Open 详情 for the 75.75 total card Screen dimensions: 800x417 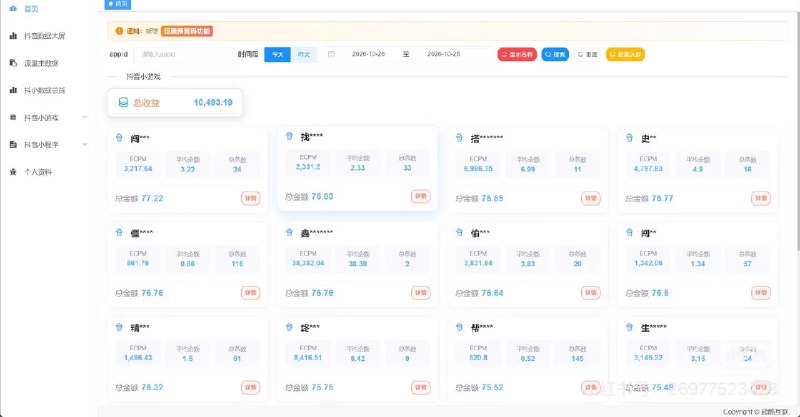point(420,387)
